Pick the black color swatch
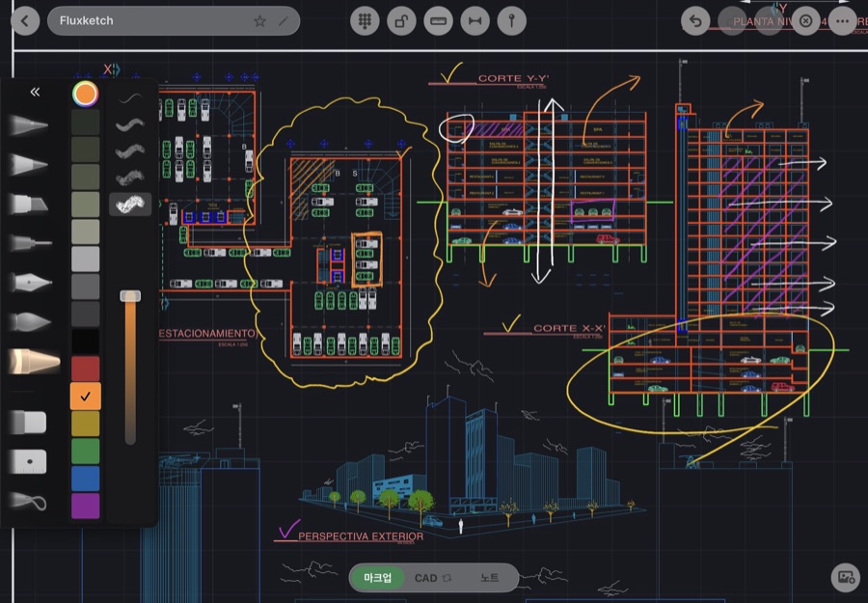This screenshot has height=603, width=868. [x=85, y=342]
